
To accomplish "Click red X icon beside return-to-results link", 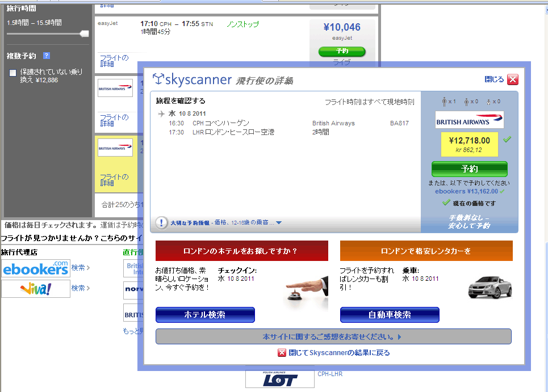I will 282,352.
